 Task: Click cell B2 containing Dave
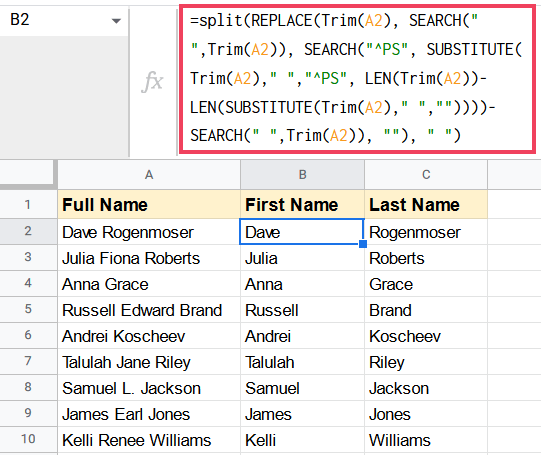[x=302, y=232]
